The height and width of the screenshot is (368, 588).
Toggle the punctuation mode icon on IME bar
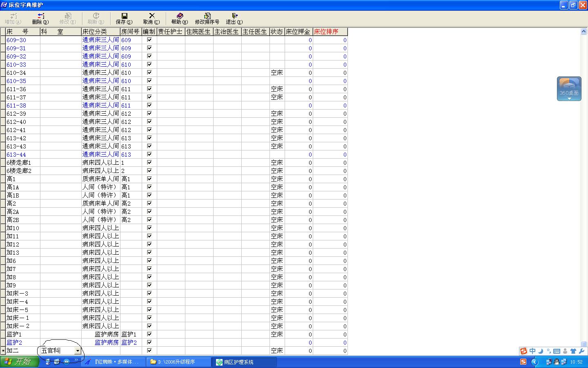[548, 351]
